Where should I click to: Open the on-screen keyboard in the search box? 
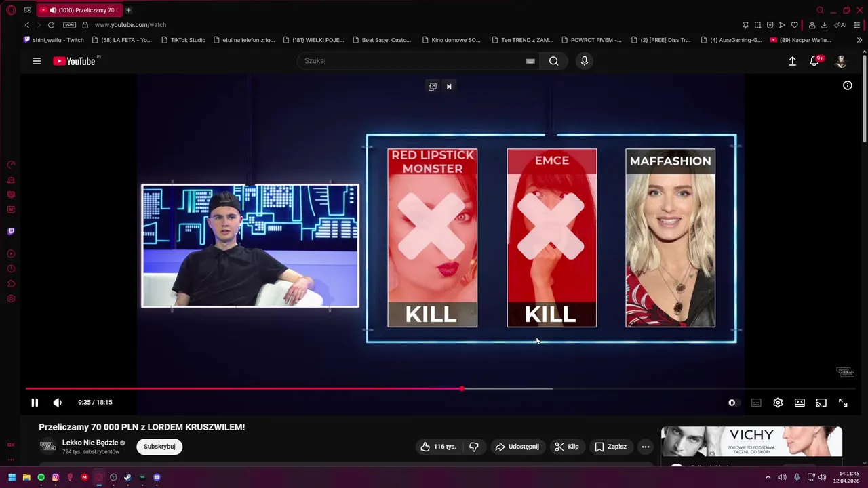click(530, 61)
